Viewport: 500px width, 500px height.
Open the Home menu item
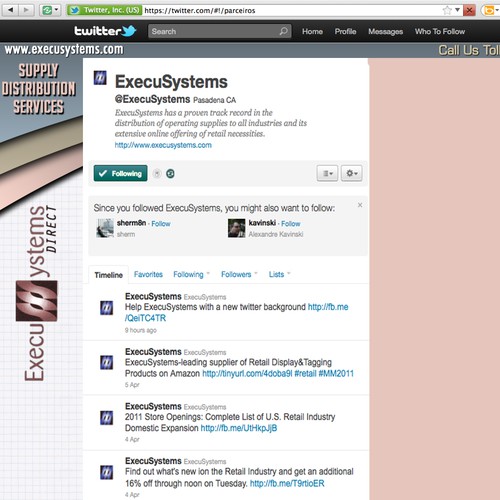pyautogui.click(x=312, y=31)
